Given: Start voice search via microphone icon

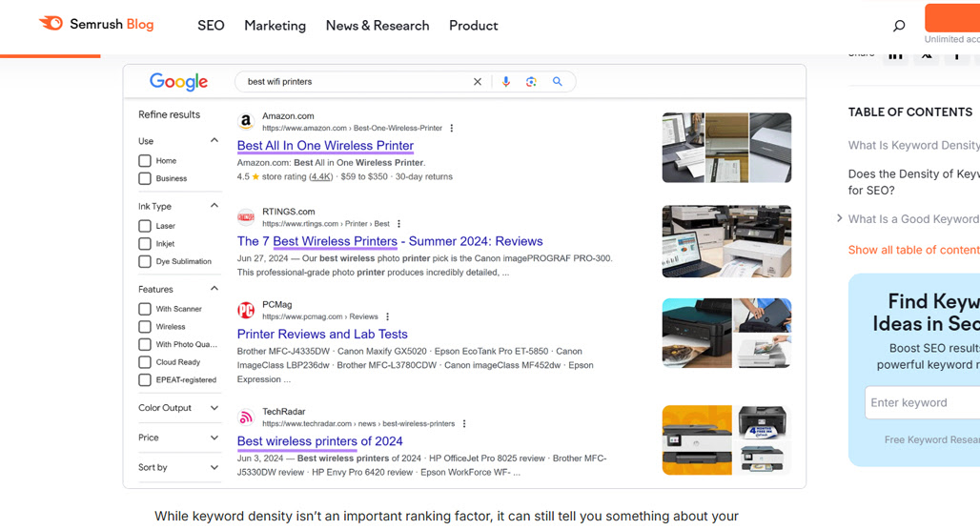Looking at the screenshot, I should coord(506,82).
